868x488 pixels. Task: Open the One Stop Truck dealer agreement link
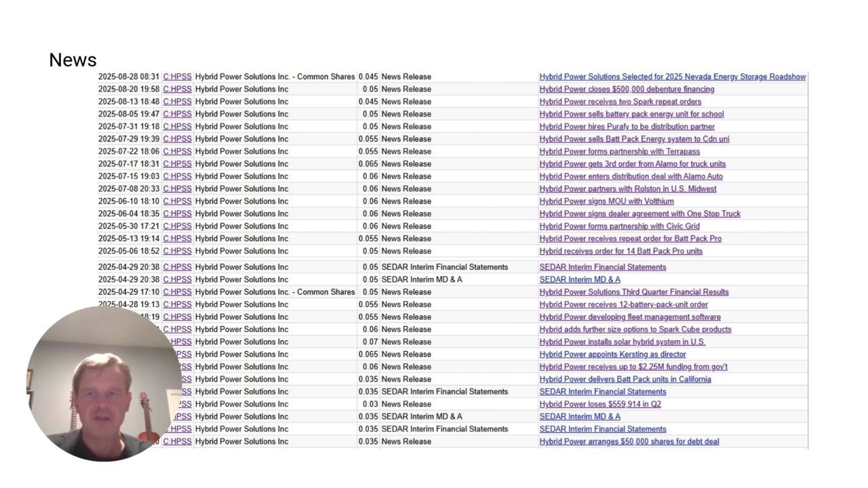click(639, 213)
